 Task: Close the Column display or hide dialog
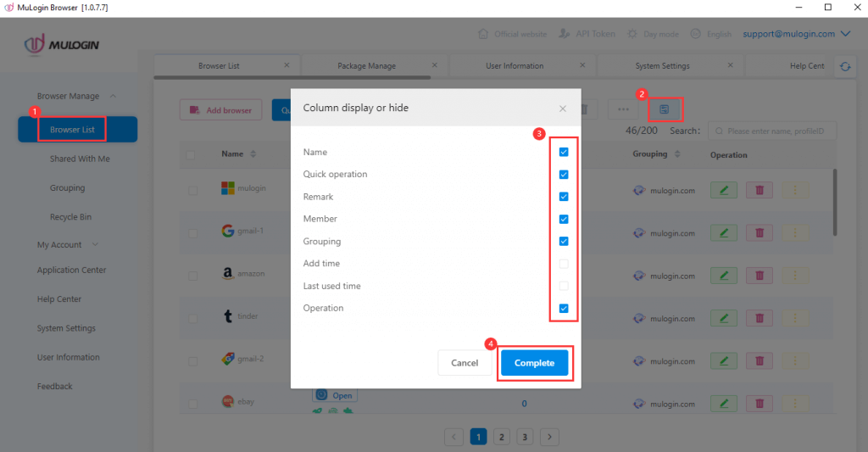[x=563, y=109]
